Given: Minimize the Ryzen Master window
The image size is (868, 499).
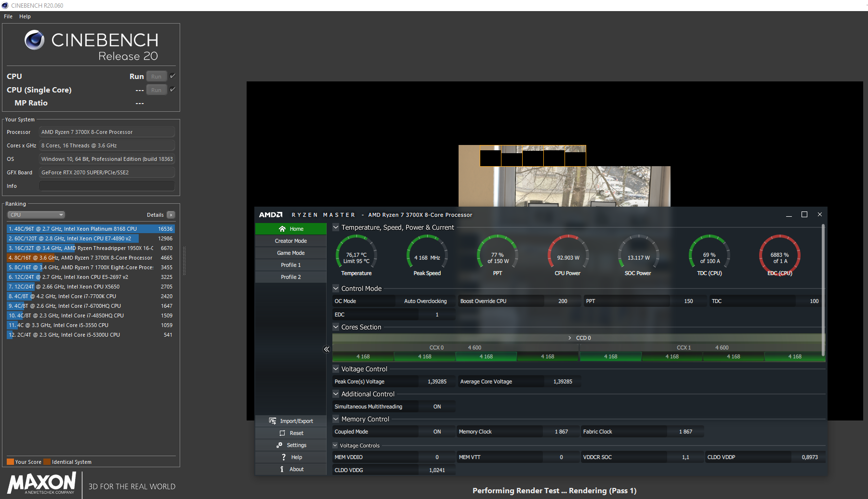Looking at the screenshot, I should coord(789,215).
